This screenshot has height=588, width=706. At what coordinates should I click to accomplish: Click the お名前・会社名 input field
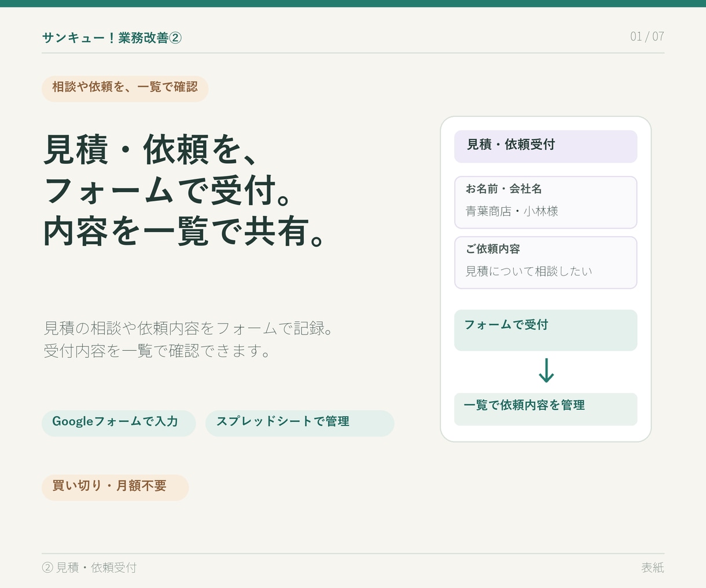pyautogui.click(x=546, y=203)
